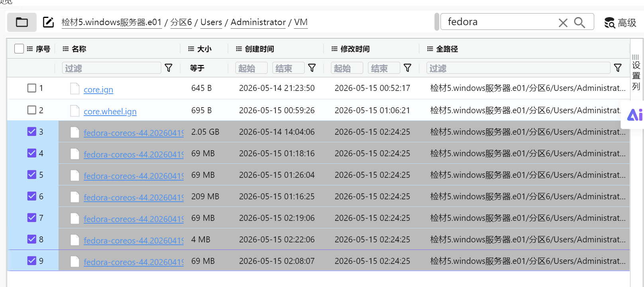Screen dimensions: 644x287
Task: Click the 修改时间 起始 date field
Action: [347, 68]
